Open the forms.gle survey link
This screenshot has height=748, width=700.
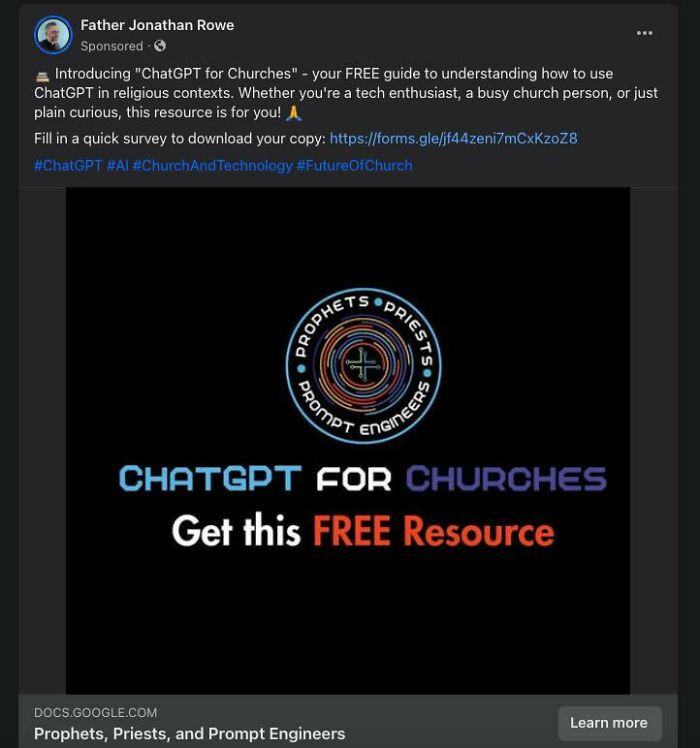(453, 139)
